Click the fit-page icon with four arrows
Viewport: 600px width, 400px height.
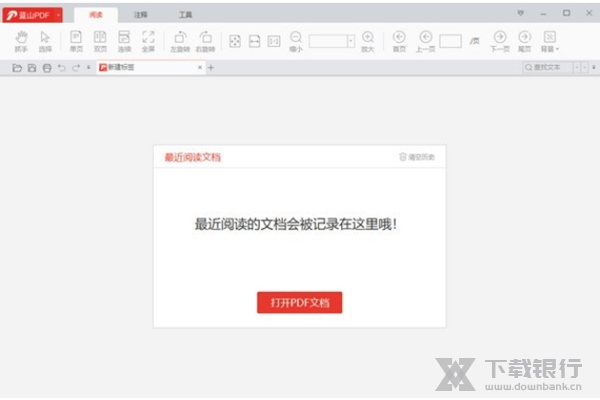(235, 41)
